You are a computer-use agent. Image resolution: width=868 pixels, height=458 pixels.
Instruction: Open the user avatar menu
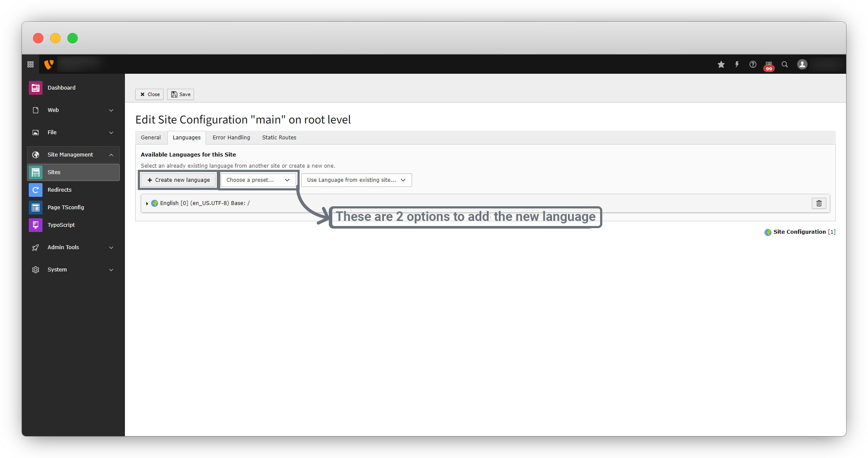pos(802,64)
